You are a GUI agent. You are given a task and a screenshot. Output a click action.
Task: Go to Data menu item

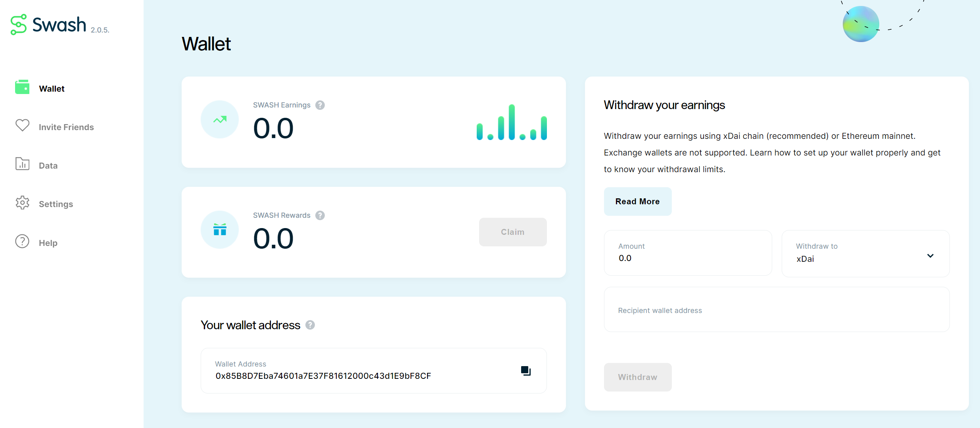[x=48, y=166]
